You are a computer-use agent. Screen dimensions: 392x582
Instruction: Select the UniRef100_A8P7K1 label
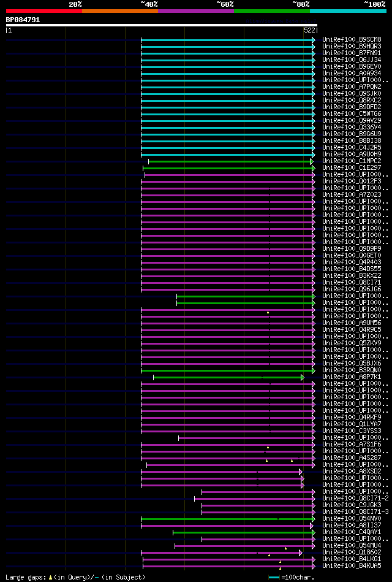[352, 377]
